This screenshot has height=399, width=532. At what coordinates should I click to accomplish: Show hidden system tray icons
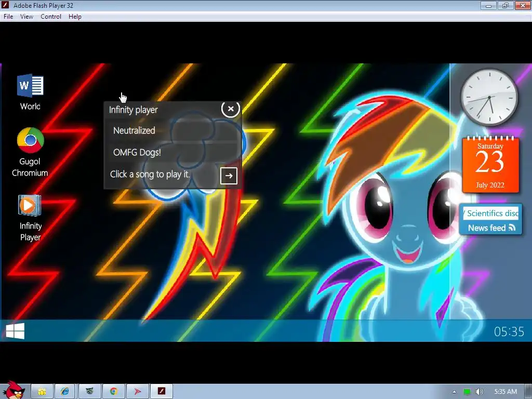(x=454, y=392)
